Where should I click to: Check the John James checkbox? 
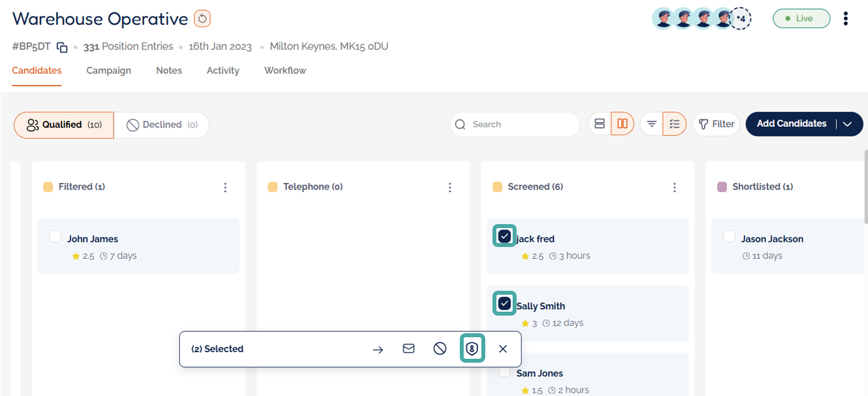point(56,237)
